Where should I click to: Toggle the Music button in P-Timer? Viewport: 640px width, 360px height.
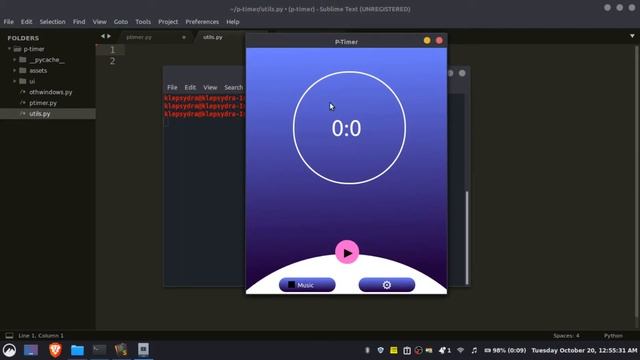(307, 285)
